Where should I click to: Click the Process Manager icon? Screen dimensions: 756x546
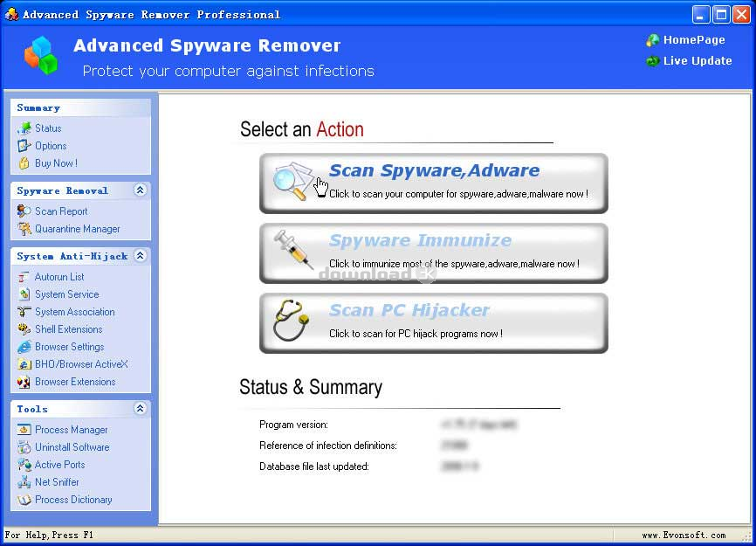[x=24, y=429]
